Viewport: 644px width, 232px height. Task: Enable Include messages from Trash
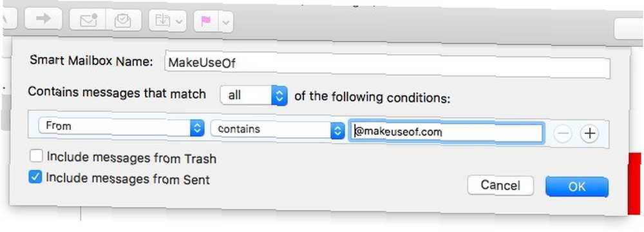pyautogui.click(x=37, y=157)
